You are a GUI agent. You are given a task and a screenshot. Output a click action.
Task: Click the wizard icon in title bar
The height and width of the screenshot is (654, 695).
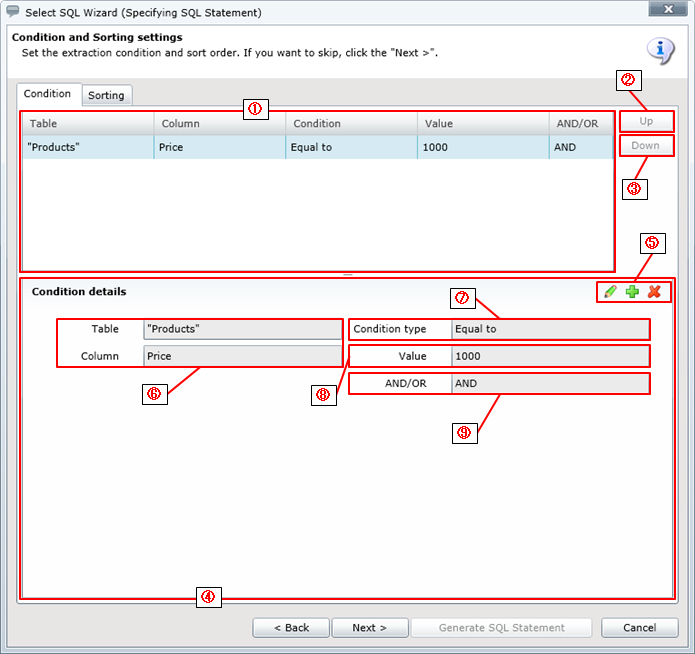(x=12, y=12)
